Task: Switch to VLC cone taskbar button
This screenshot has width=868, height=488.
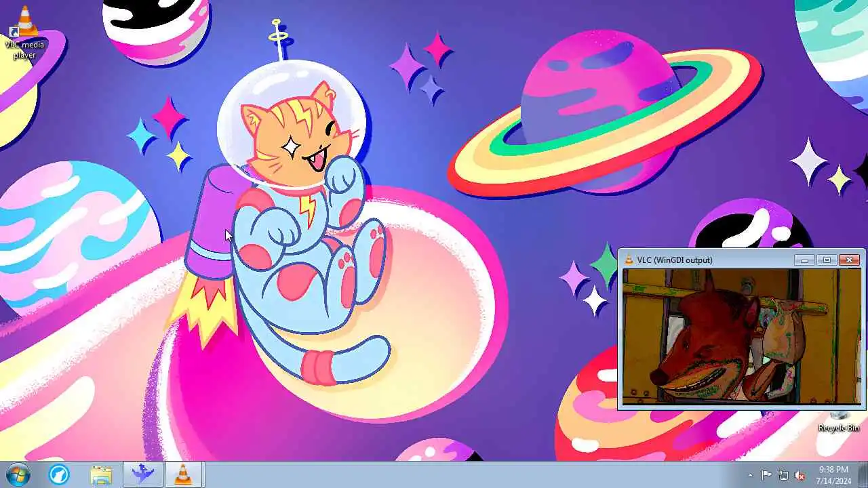Action: (x=183, y=474)
